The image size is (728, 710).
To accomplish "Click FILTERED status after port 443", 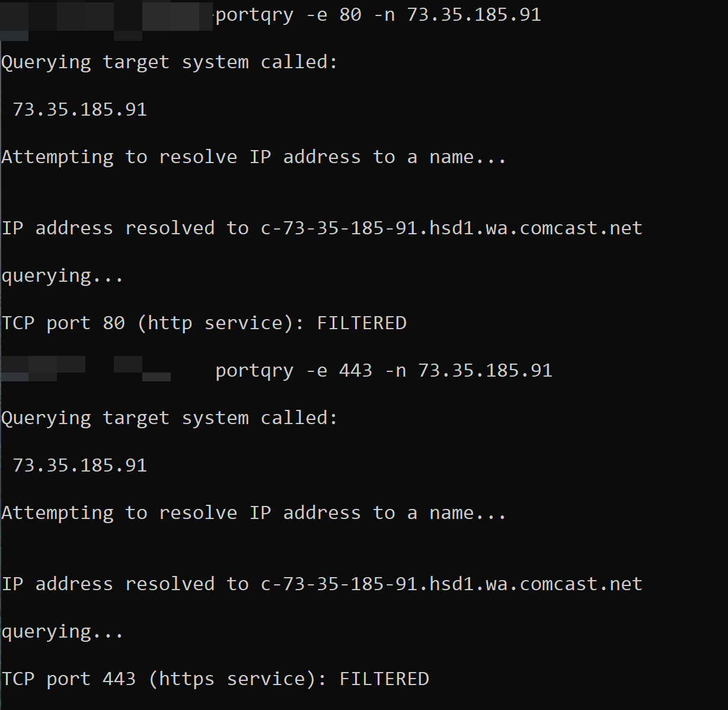I will click(x=384, y=679).
